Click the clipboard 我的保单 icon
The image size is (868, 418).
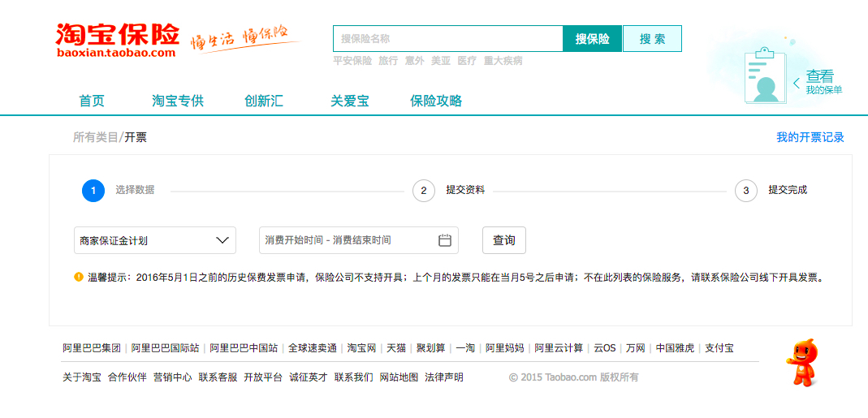pos(765,76)
